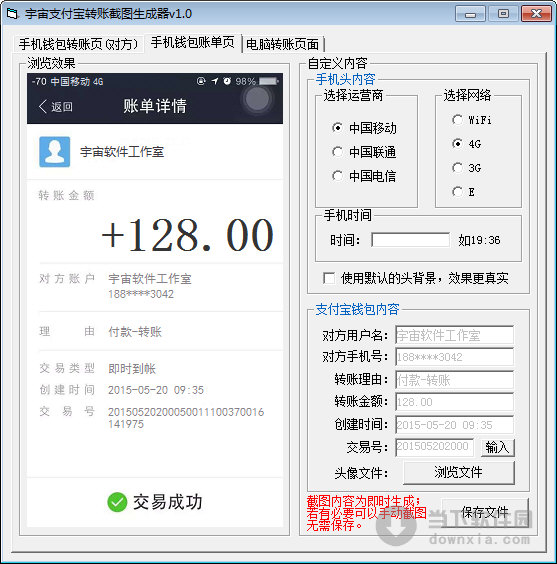Click the +128.00 amount in preview
The height and width of the screenshot is (564, 557).
click(x=187, y=236)
